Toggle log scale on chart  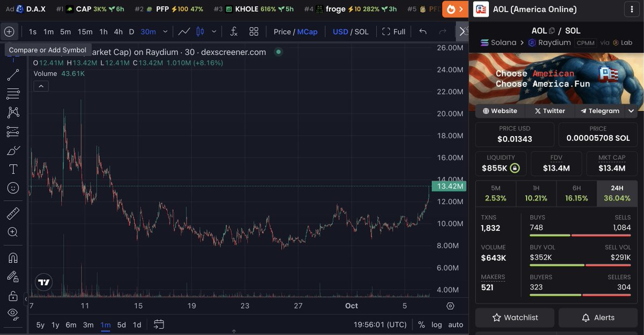(437, 324)
